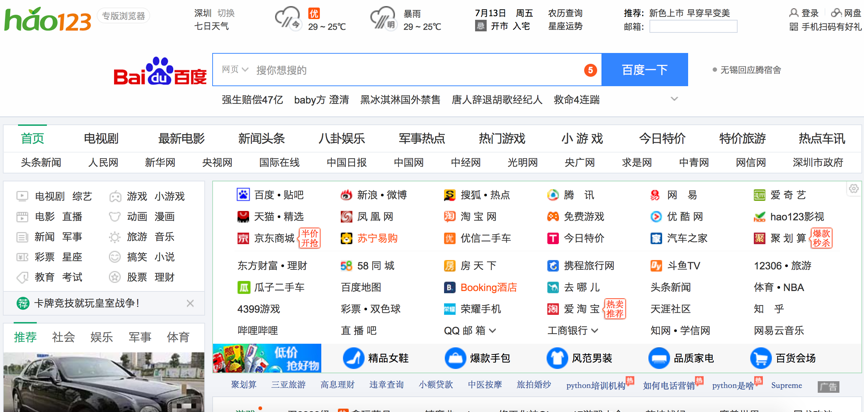Click the 新浪 • 微博 Weibo icon
The width and height of the screenshot is (864, 412).
[346, 194]
